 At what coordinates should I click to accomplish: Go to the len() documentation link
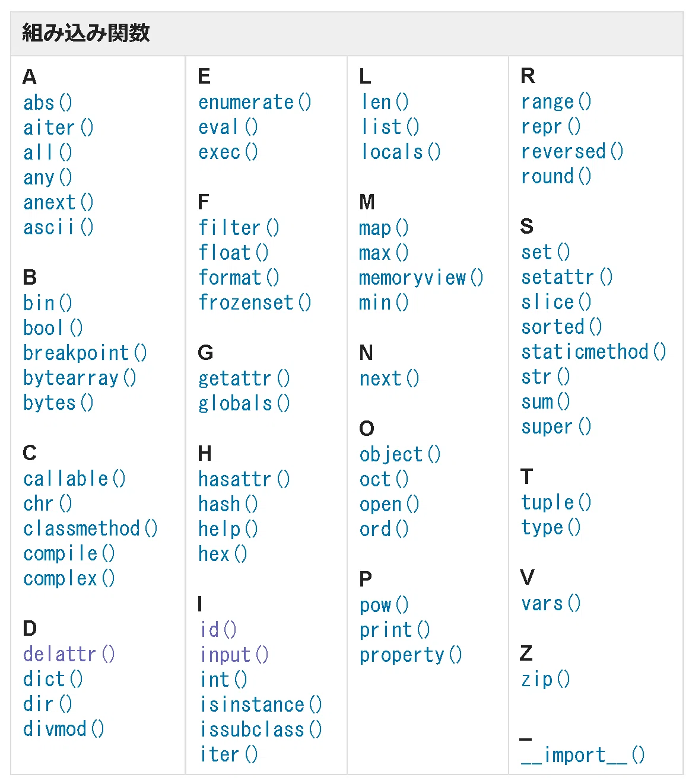pyautogui.click(x=385, y=102)
